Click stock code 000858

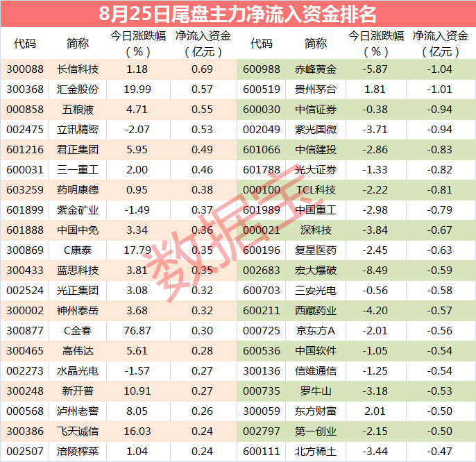click(25, 110)
